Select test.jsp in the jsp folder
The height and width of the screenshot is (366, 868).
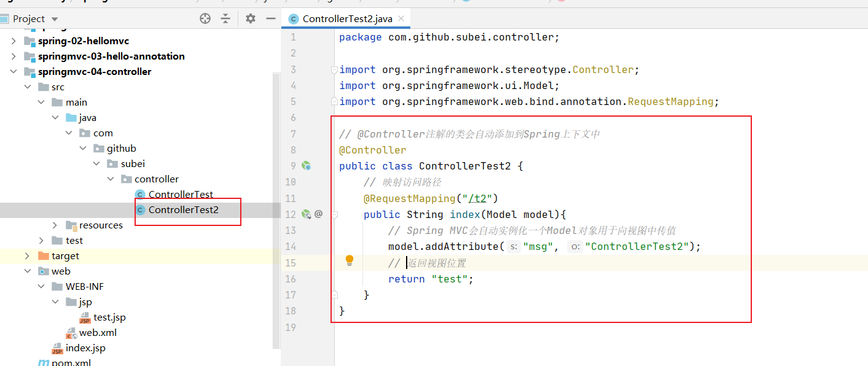coord(109,317)
